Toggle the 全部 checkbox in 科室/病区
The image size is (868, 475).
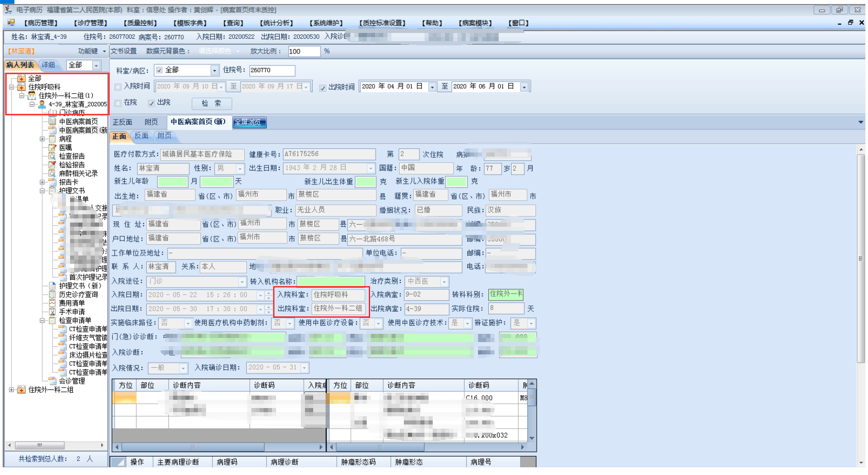coord(159,70)
